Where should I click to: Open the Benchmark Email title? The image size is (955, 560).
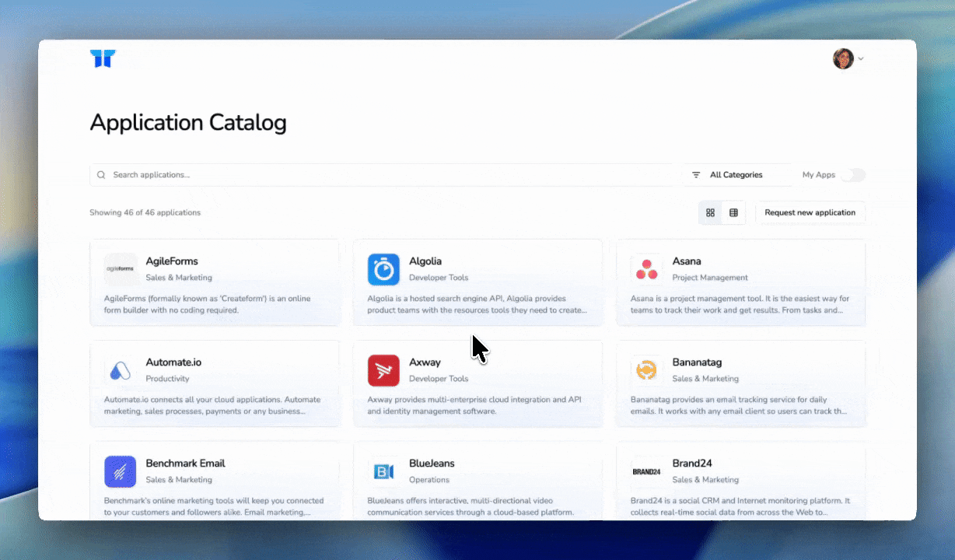pos(185,464)
